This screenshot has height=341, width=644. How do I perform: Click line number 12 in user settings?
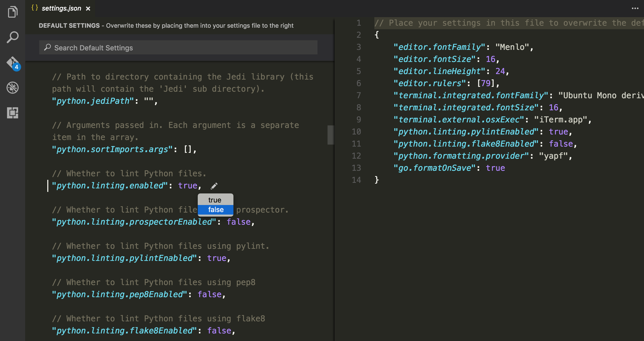click(x=356, y=156)
